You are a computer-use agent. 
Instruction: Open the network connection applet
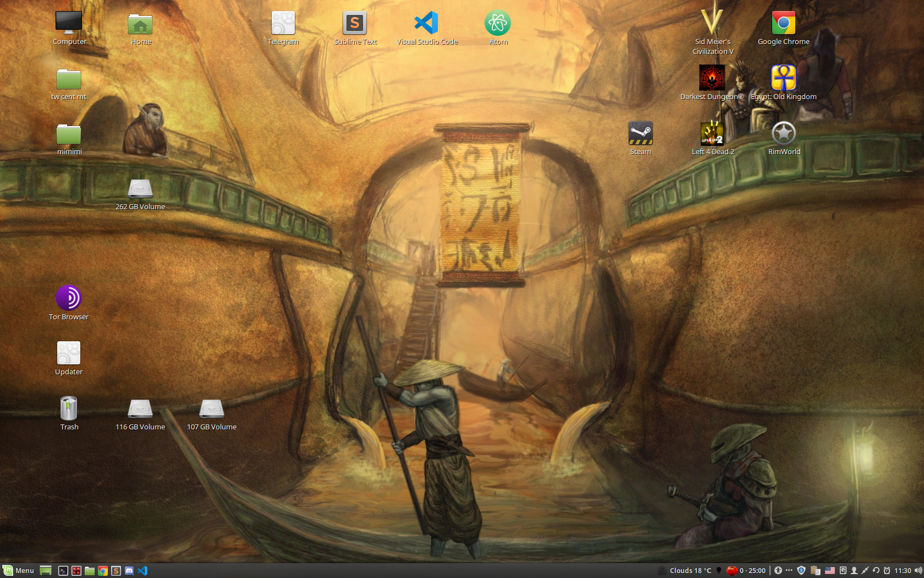865,571
